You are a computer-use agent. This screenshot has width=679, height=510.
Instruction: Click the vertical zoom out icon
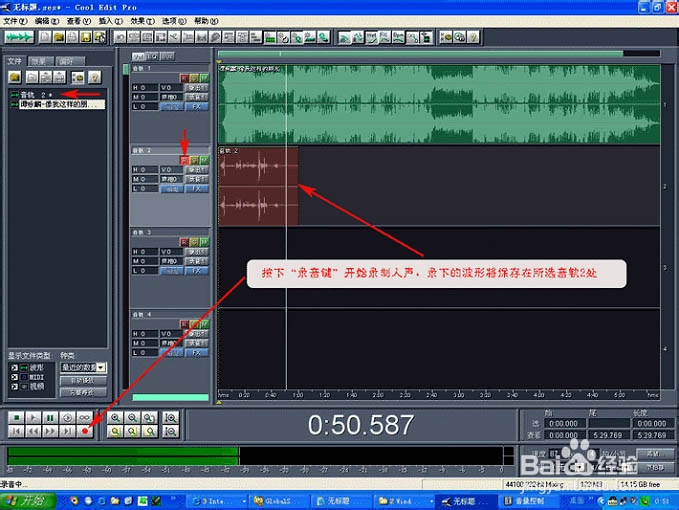click(171, 431)
